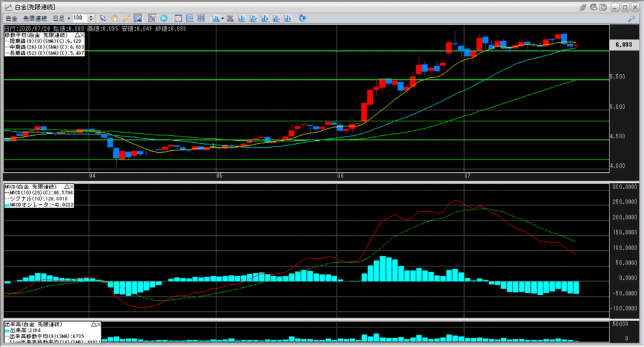Click the chart delete indicator icon with red X
This screenshot has width=644, height=347.
point(231,18)
